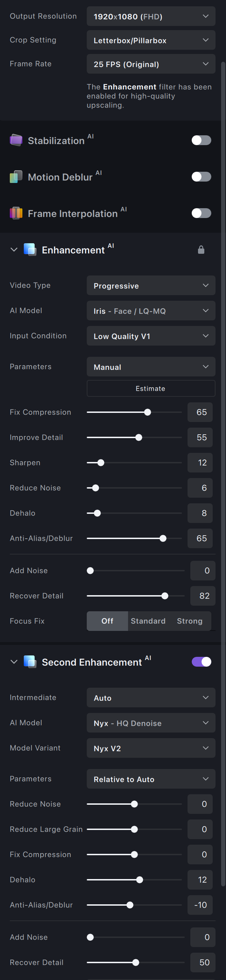The height and width of the screenshot is (980, 226).
Task: Turn on Motion Deblur switch
Action: 201,177
